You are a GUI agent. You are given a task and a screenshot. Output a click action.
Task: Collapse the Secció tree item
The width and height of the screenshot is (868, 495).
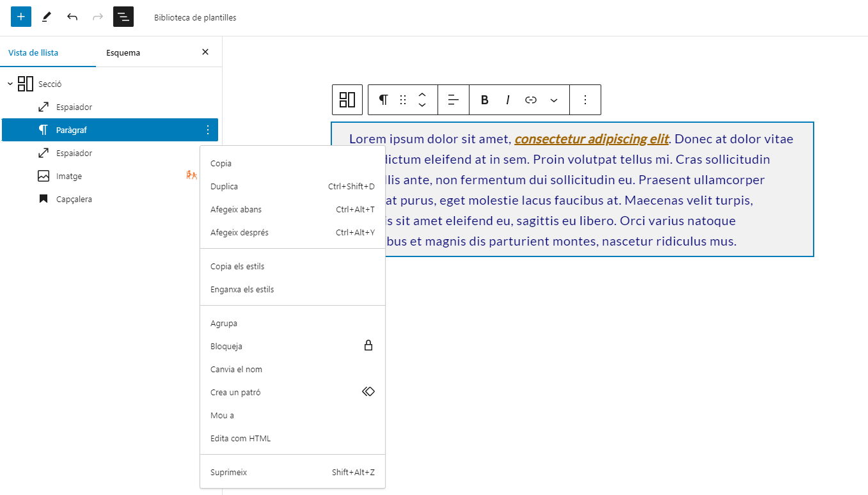coord(10,84)
